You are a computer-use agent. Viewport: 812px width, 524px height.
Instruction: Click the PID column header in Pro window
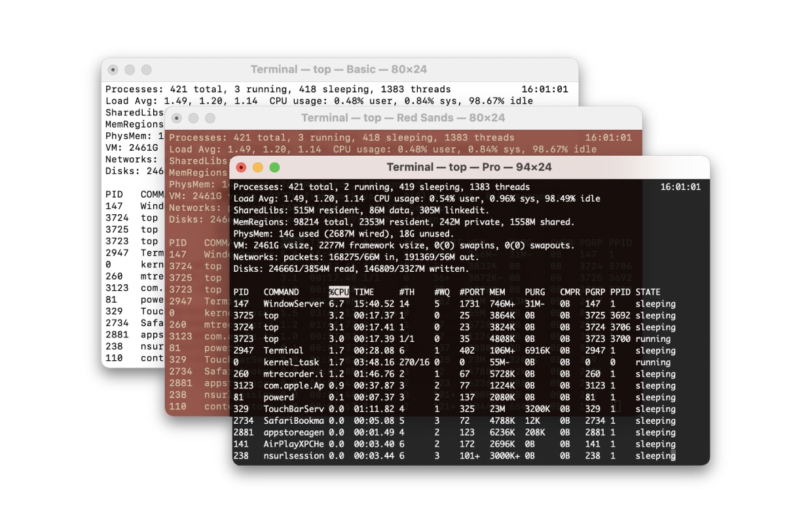point(241,292)
